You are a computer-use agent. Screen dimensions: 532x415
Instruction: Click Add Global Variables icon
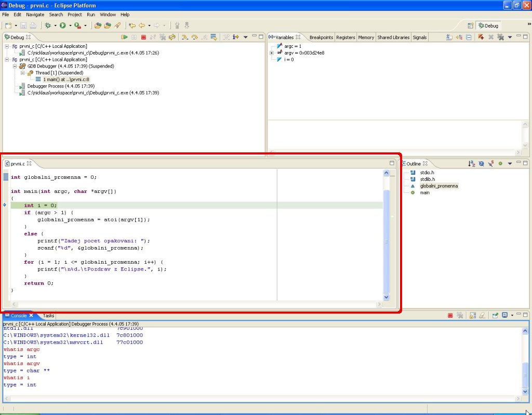482,37
